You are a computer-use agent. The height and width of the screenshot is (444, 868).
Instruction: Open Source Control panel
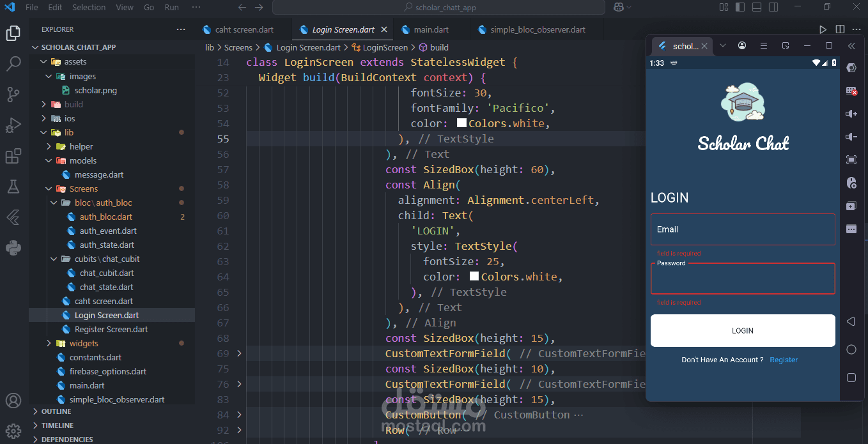13,95
